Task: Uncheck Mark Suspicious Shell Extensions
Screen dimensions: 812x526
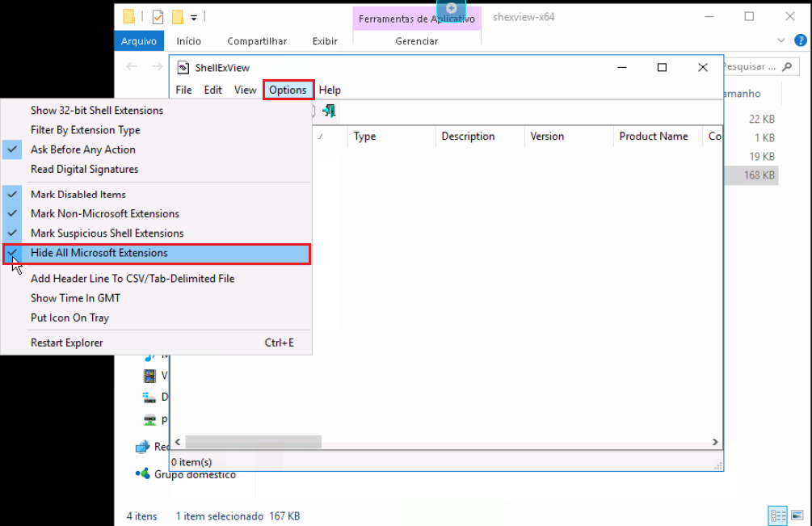Action: click(x=157, y=234)
